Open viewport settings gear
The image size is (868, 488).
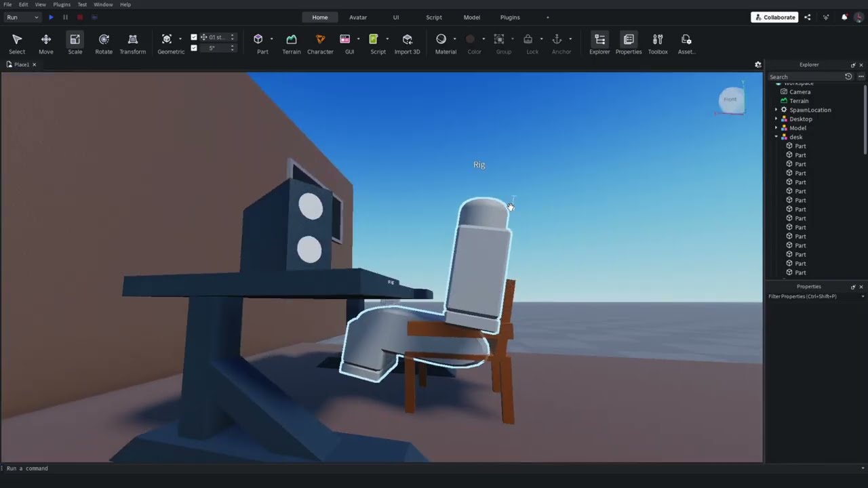pyautogui.click(x=758, y=64)
